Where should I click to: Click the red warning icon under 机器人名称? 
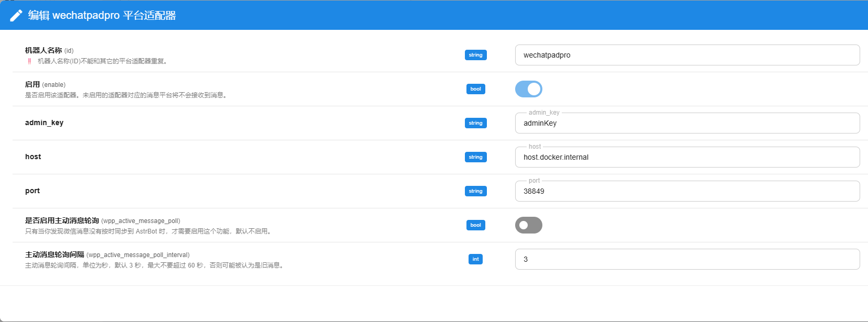29,61
